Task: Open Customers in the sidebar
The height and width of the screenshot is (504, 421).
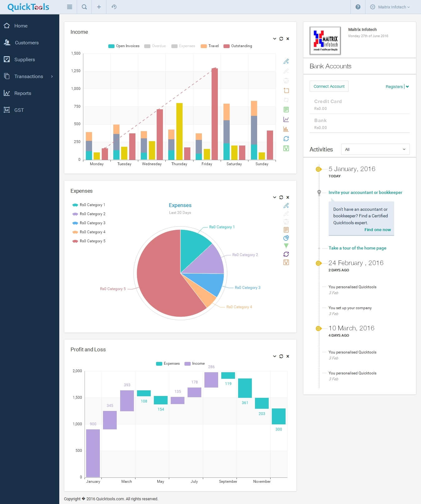Action: [27, 43]
